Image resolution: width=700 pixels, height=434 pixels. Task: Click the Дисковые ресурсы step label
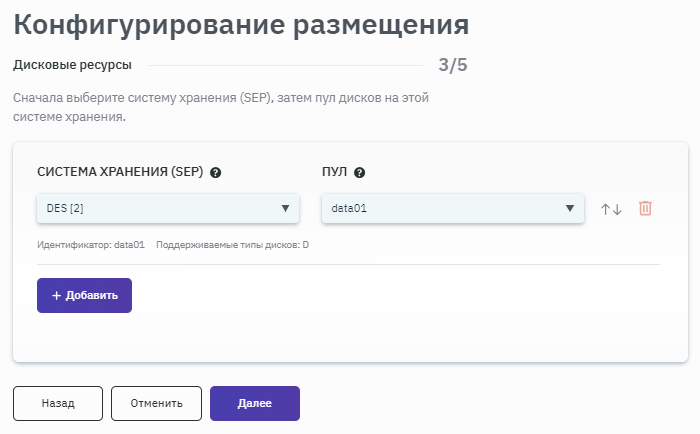click(x=72, y=66)
